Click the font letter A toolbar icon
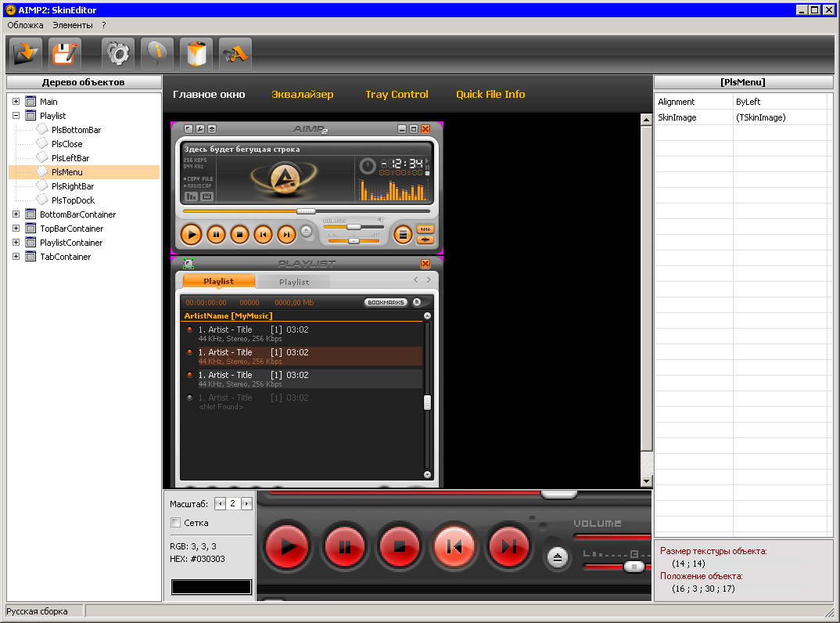Image resolution: width=840 pixels, height=623 pixels. pyautogui.click(x=235, y=54)
